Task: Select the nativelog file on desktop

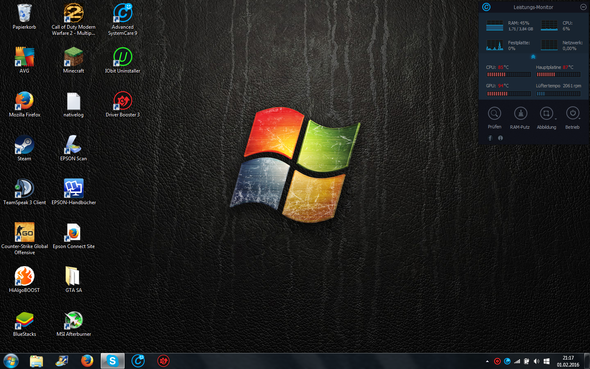Action: tap(73, 104)
